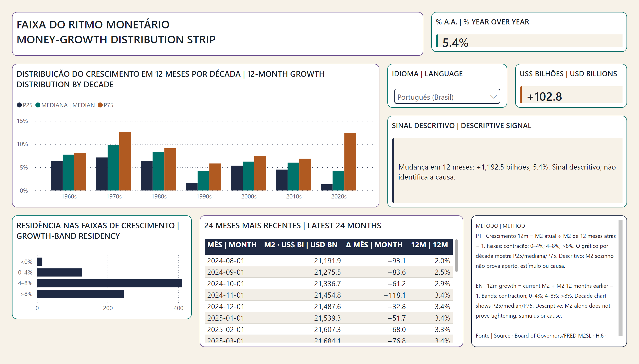Sort by the 12M | 12M column header
The height and width of the screenshot is (364, 639).
430,245
